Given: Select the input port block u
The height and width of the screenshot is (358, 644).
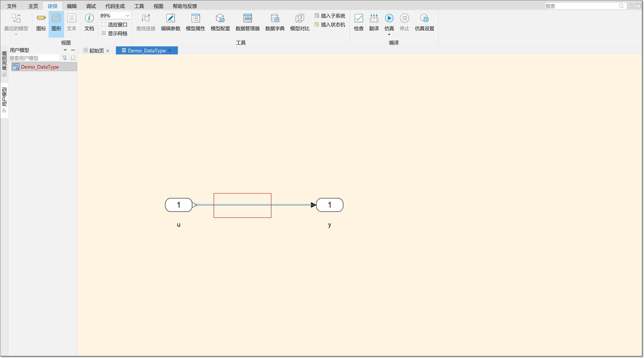Looking at the screenshot, I should point(178,205).
